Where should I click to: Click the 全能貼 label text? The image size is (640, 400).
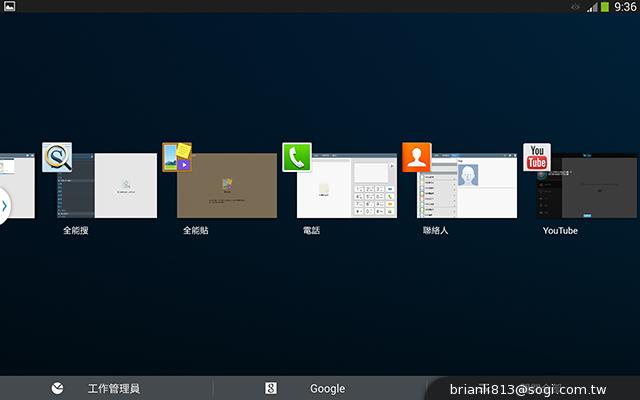[x=196, y=230]
